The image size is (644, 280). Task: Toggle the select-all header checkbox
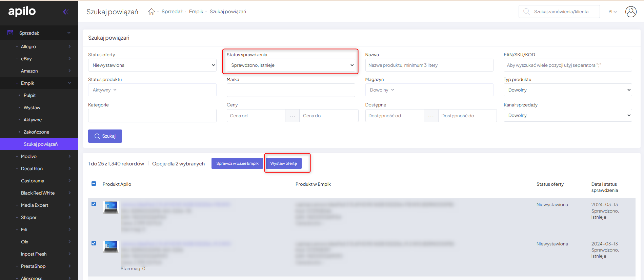(94, 184)
